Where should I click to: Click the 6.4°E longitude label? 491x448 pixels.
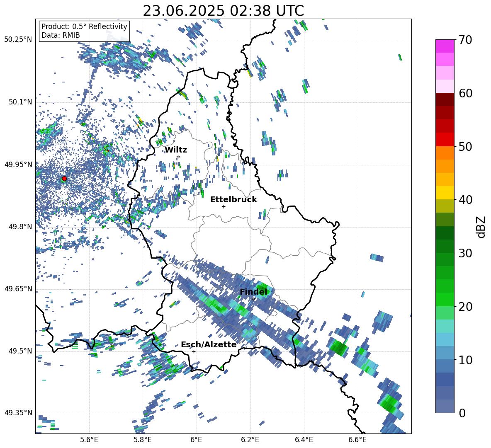pyautogui.click(x=304, y=440)
